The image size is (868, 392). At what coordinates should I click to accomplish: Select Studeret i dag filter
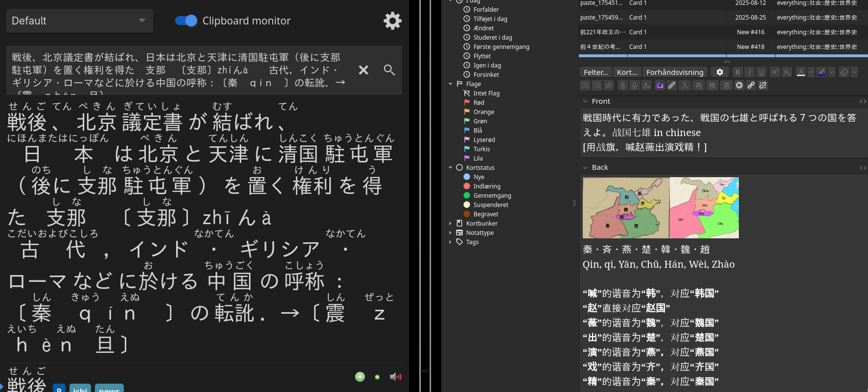493,38
